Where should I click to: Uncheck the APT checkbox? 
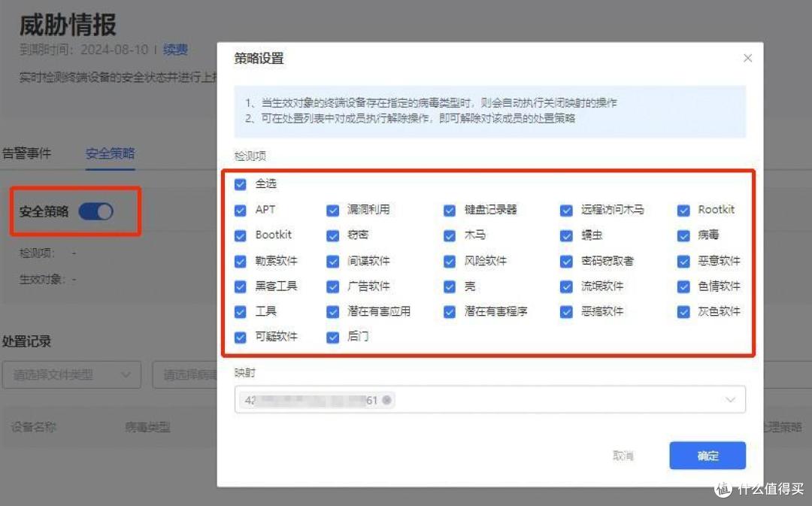[241, 211]
